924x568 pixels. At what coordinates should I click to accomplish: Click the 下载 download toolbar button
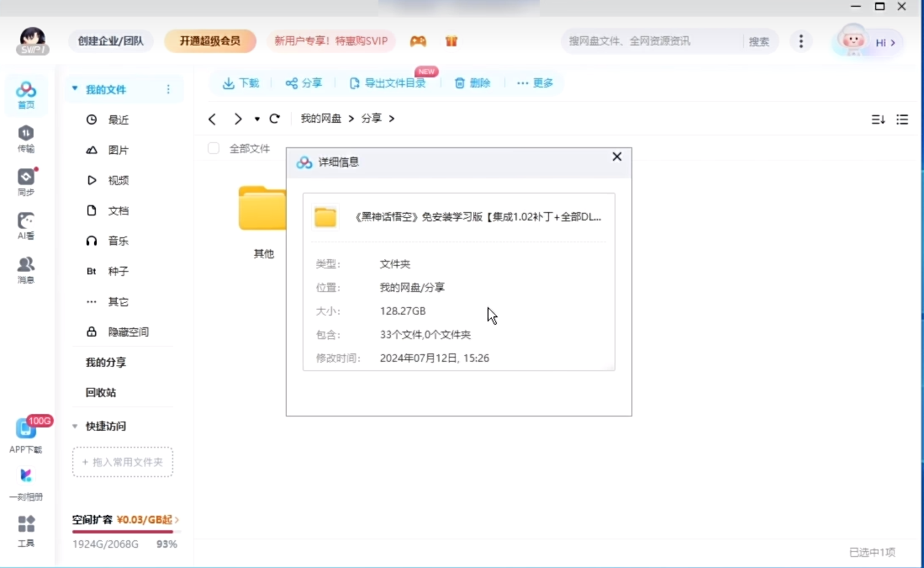(x=240, y=83)
